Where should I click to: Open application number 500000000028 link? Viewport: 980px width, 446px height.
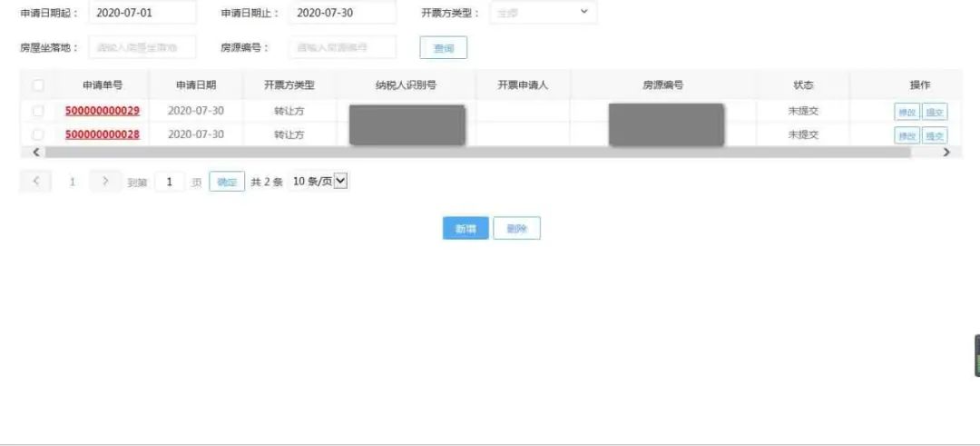tap(103, 134)
